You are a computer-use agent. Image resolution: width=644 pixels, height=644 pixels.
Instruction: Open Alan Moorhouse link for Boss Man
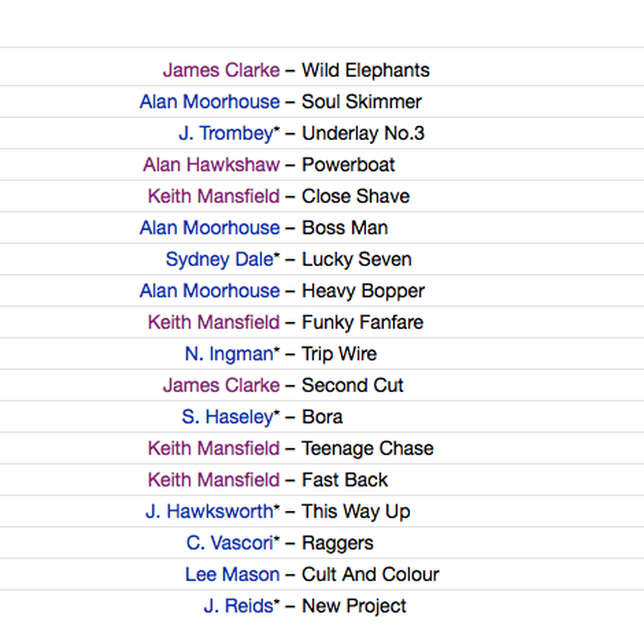point(210,228)
